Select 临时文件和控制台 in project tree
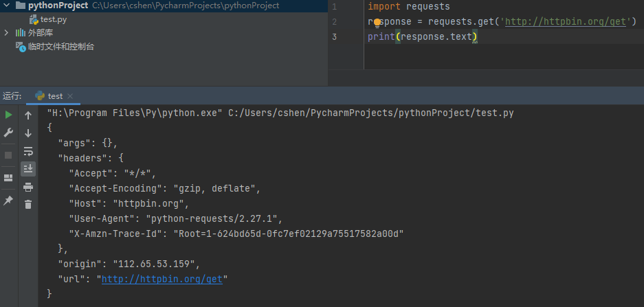Viewport: 644px width, 307px height. 60,47
